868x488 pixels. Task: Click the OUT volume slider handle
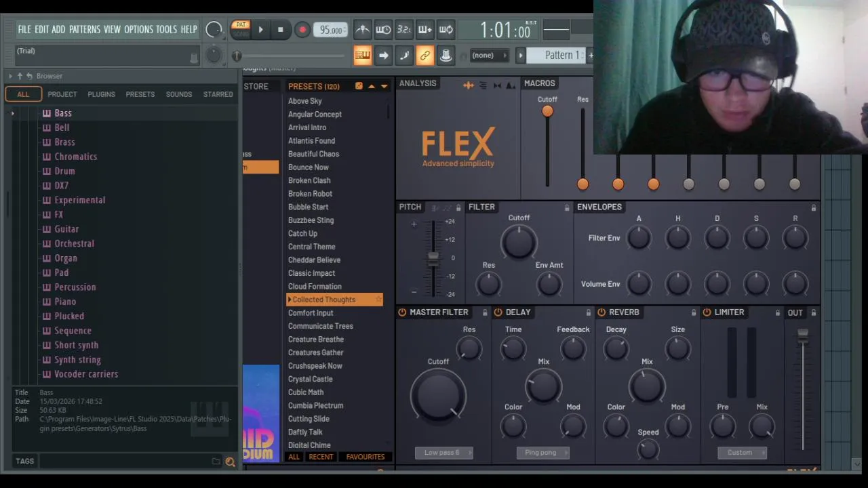coord(803,335)
